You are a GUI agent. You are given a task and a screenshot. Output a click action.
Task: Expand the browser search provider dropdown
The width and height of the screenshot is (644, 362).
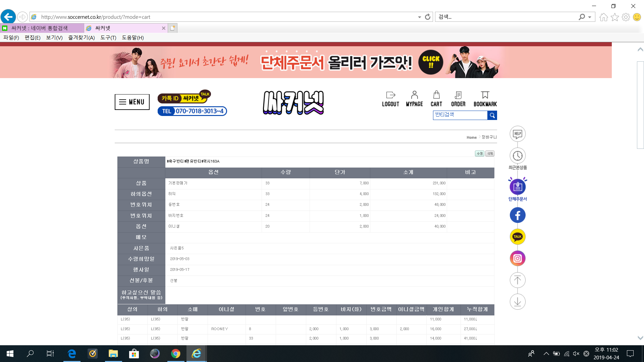pos(590,17)
